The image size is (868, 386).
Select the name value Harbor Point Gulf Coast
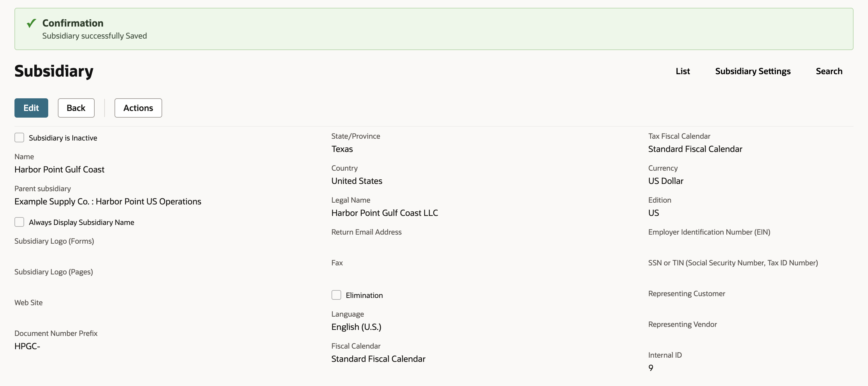click(59, 169)
